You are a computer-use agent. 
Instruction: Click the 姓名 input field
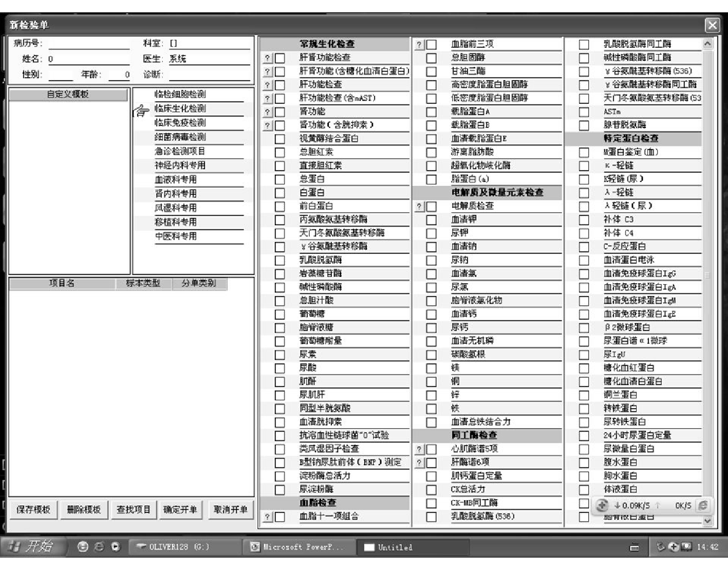point(89,59)
